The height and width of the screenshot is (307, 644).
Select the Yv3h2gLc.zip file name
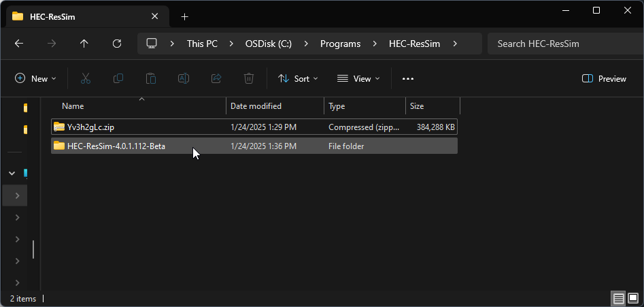point(90,127)
